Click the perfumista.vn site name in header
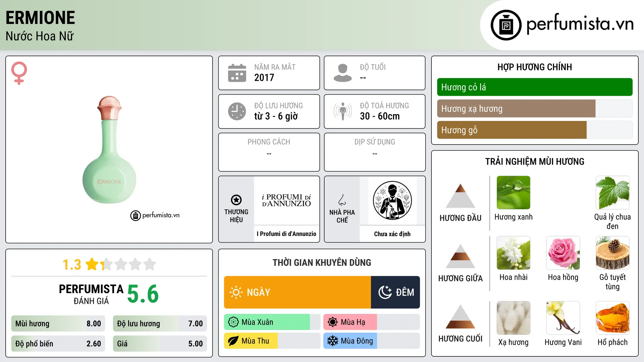Screen dimensions: 644x362 [580, 24]
